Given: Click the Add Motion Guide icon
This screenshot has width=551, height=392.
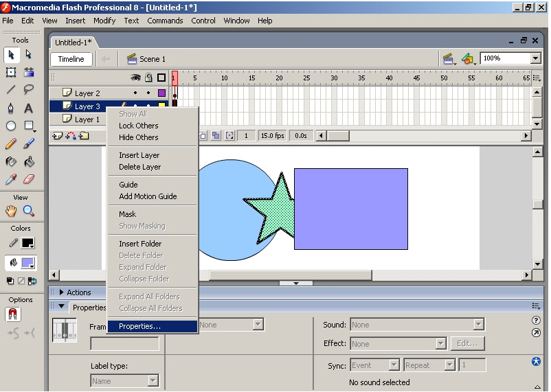Looking at the screenshot, I should coord(71,135).
